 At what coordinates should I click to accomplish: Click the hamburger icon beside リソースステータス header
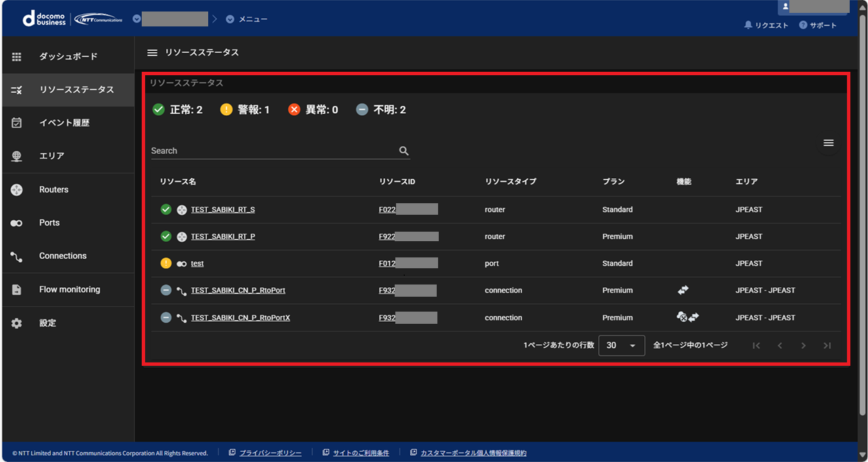click(x=153, y=52)
